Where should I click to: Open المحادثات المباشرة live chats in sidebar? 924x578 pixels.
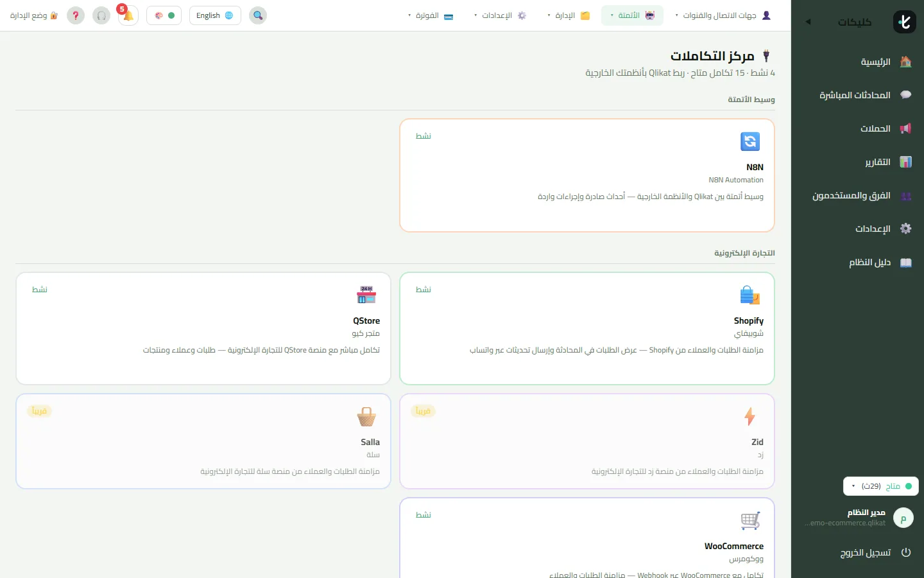857,95
